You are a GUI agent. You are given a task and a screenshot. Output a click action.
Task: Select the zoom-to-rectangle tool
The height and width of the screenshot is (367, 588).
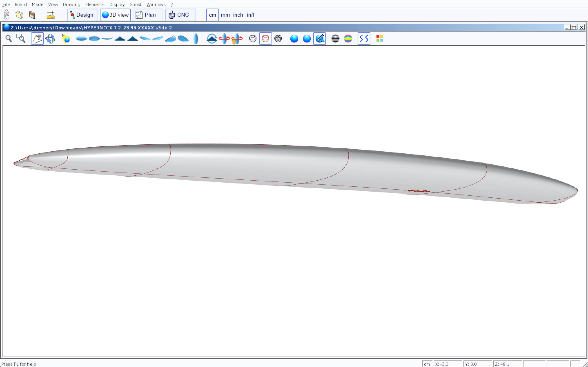(21, 39)
